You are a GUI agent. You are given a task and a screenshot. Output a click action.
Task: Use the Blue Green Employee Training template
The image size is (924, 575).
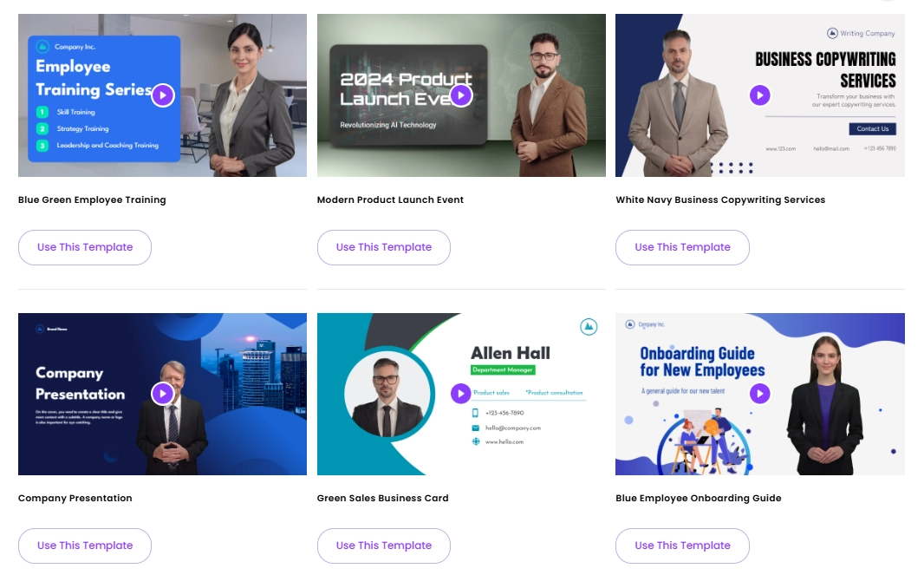(x=85, y=247)
